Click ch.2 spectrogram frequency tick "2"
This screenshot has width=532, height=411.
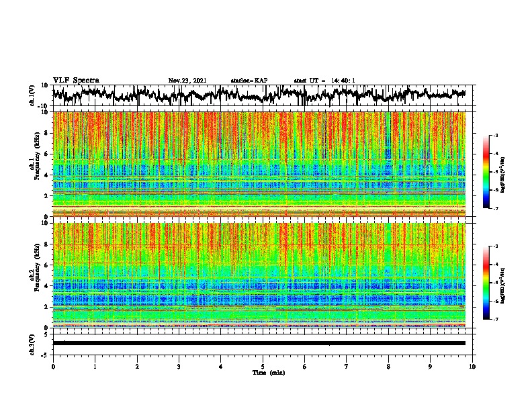click(46, 307)
